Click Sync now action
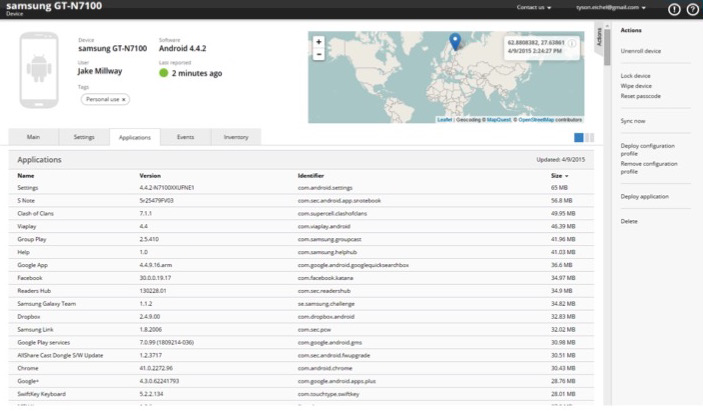The width and height of the screenshot is (703, 412). [x=633, y=121]
